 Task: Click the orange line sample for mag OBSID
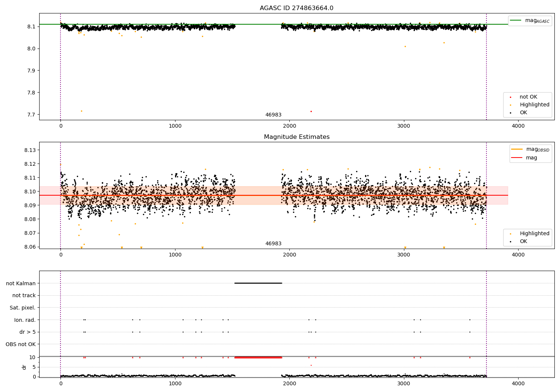(517, 149)
